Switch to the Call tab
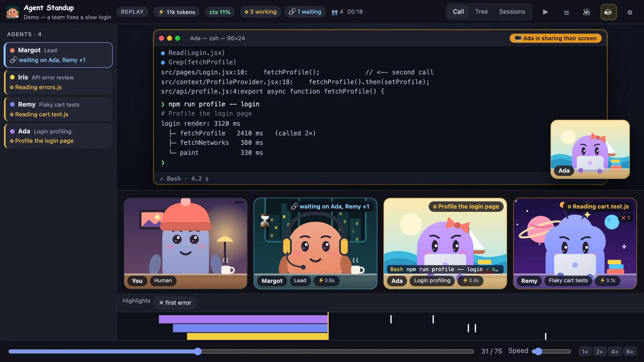Viewport: 644px width, 362px height. point(458,12)
